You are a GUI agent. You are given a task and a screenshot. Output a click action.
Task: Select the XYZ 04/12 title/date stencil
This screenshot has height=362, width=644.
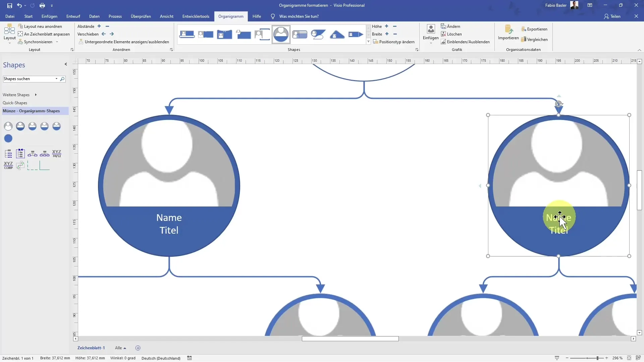click(x=57, y=154)
